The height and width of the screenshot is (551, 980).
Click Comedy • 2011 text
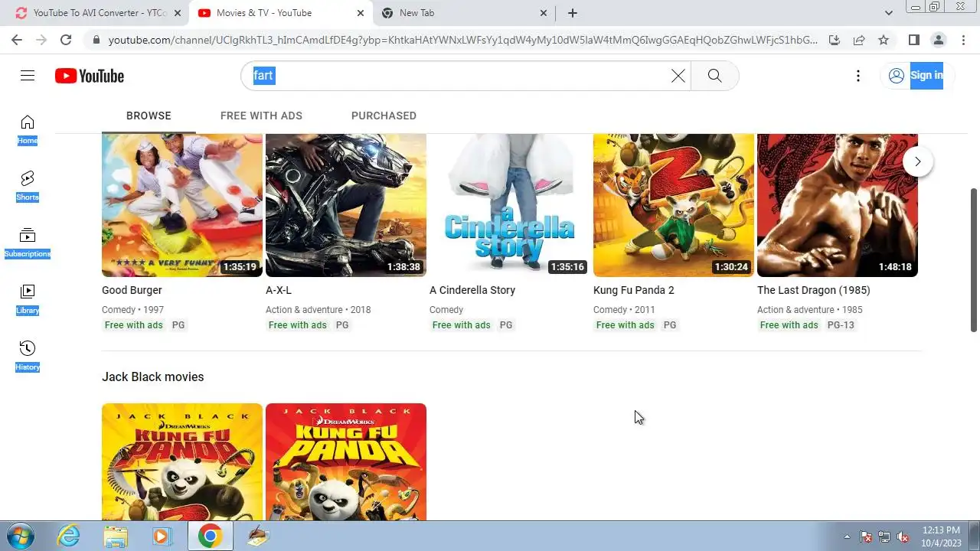624,310
